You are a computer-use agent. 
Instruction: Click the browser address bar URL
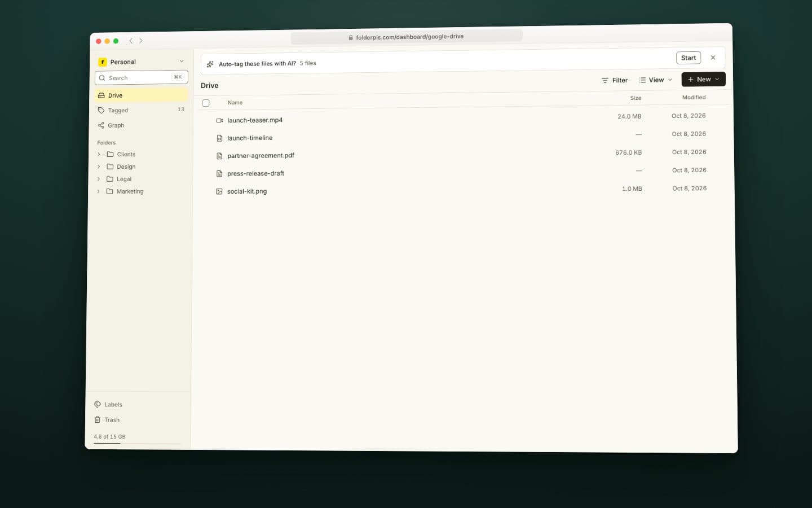point(409,37)
